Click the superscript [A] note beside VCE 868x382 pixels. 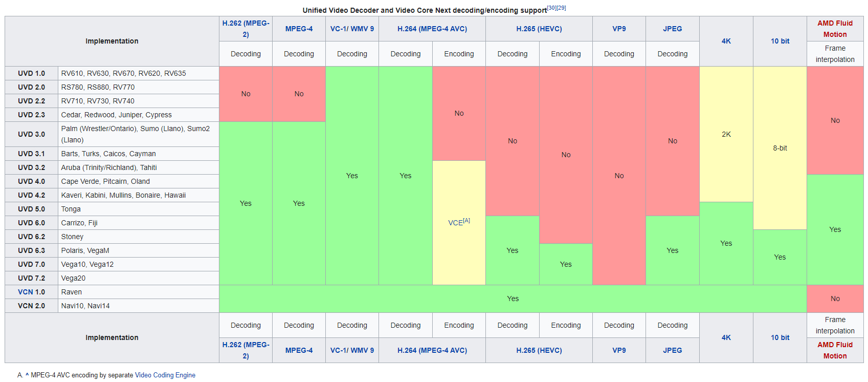click(x=466, y=221)
